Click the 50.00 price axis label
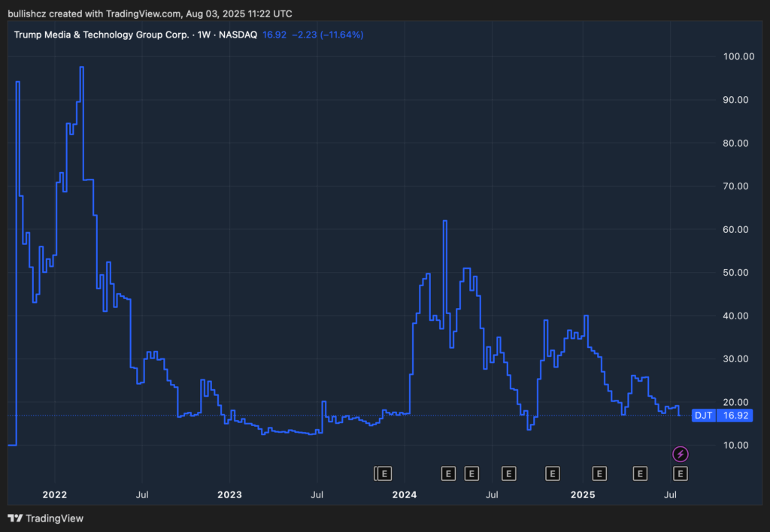Image resolution: width=770 pixels, height=532 pixels. click(735, 272)
